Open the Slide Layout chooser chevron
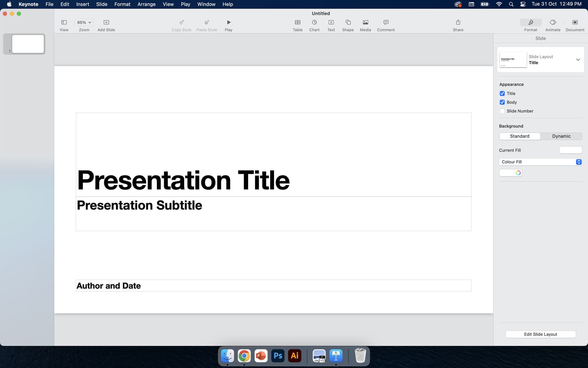The width and height of the screenshot is (588, 368). 578,60
